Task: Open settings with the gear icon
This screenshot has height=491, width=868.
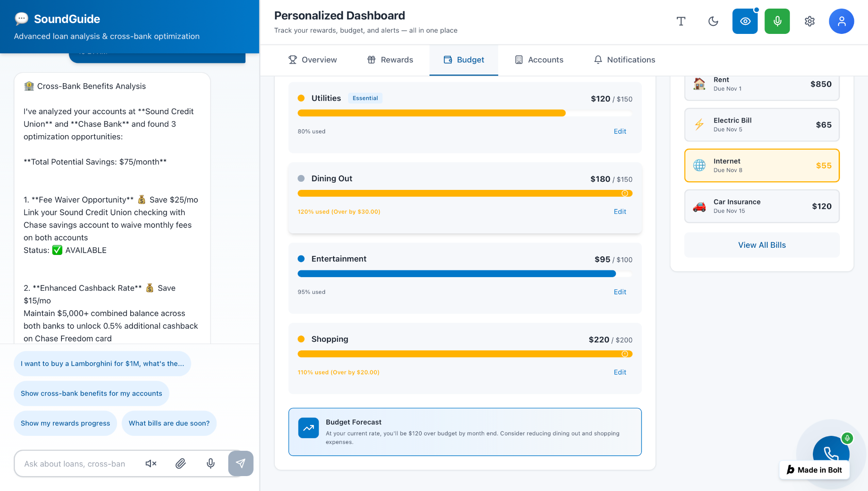Action: pos(810,21)
